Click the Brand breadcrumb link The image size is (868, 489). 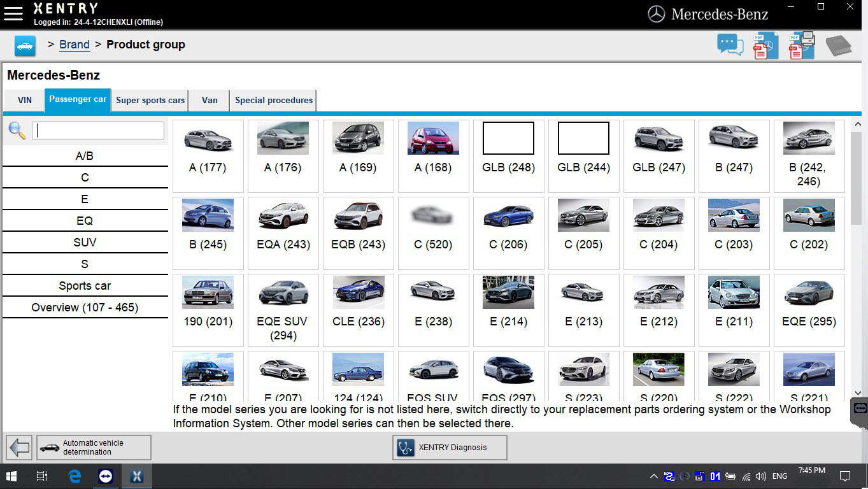(75, 45)
